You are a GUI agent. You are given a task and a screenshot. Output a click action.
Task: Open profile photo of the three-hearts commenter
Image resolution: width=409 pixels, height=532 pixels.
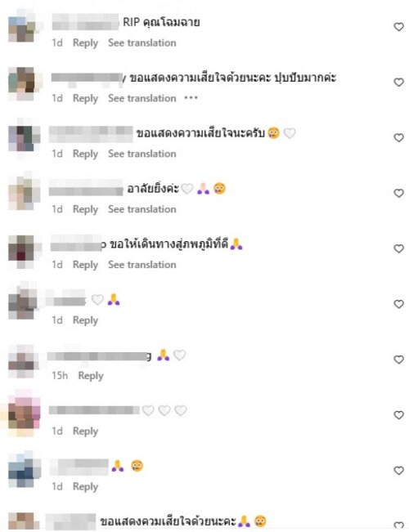click(x=24, y=414)
